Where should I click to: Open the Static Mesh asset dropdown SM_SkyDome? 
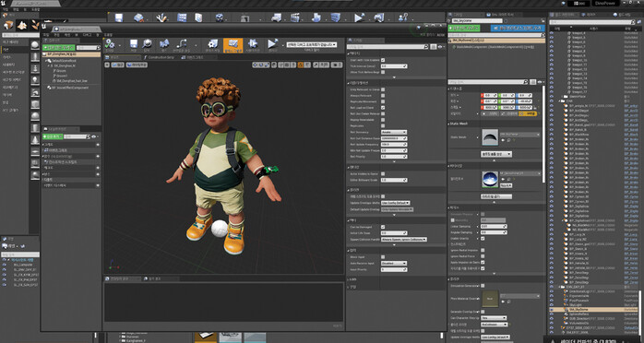click(x=520, y=135)
